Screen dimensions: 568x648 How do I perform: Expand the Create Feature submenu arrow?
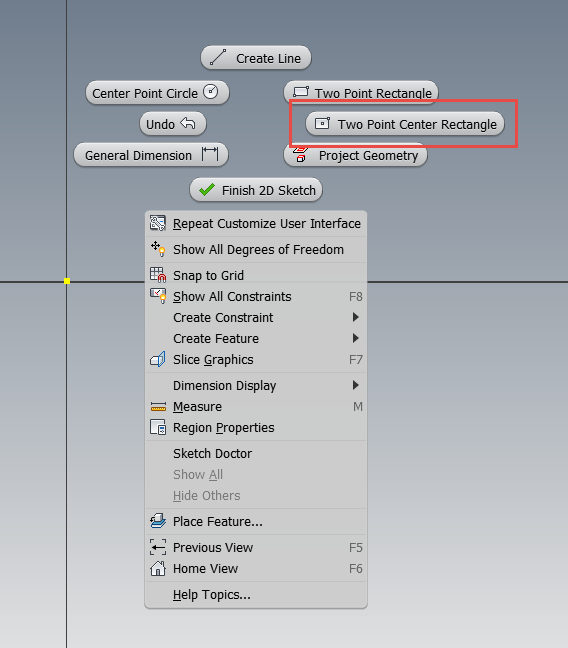tap(356, 338)
